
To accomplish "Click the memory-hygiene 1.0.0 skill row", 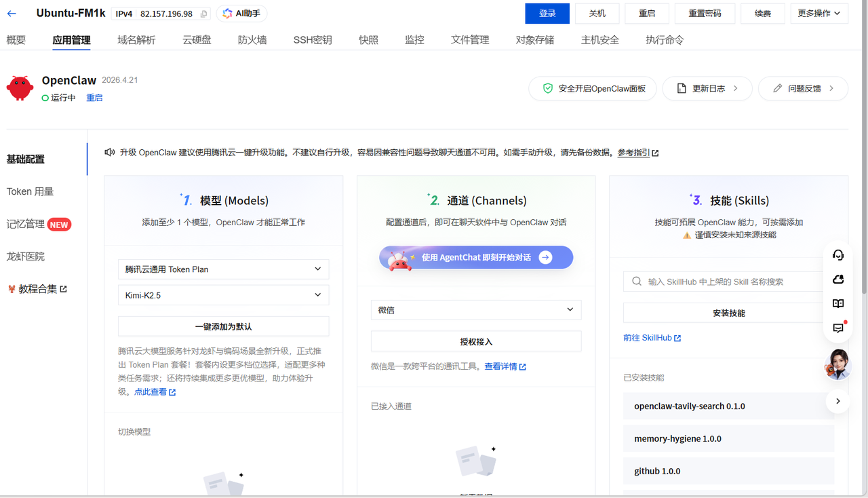I will tap(728, 439).
